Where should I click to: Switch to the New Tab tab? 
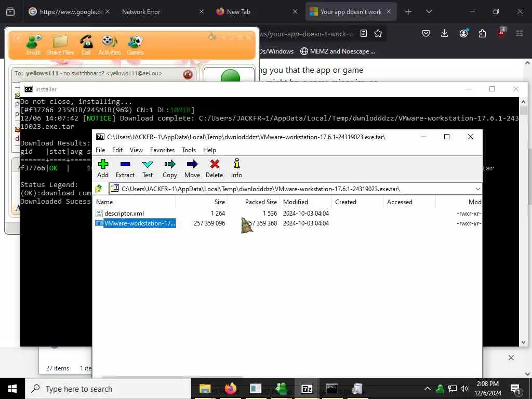[257, 12]
